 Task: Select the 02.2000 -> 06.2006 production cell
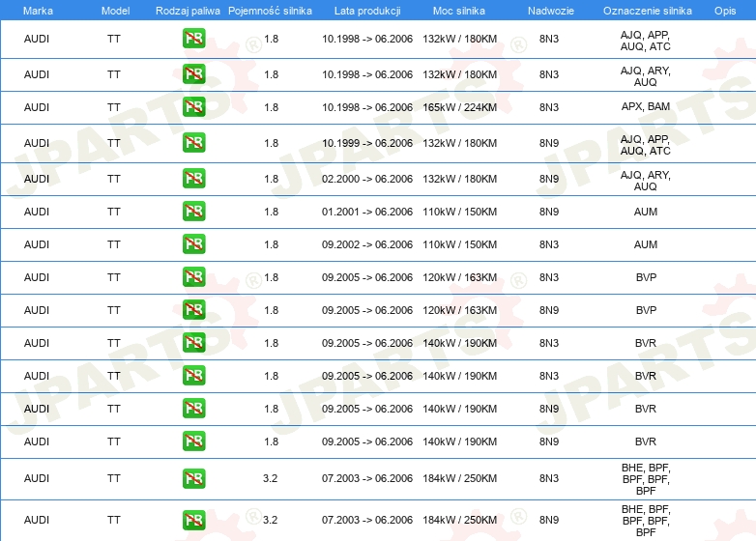coord(367,179)
